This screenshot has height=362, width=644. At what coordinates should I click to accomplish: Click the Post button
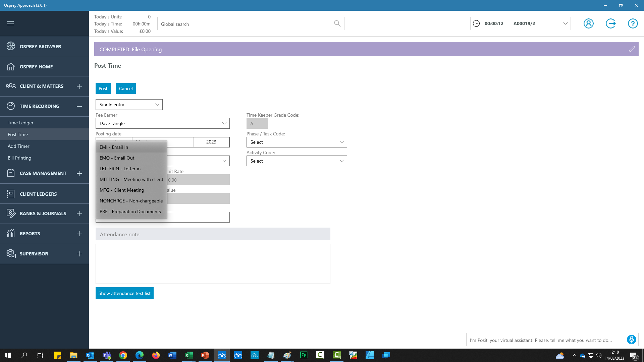tap(103, 88)
